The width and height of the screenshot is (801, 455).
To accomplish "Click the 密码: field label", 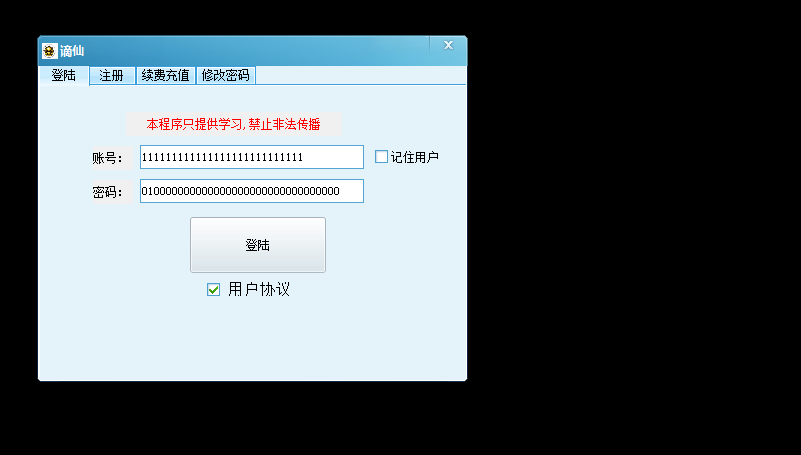I will (107, 192).
